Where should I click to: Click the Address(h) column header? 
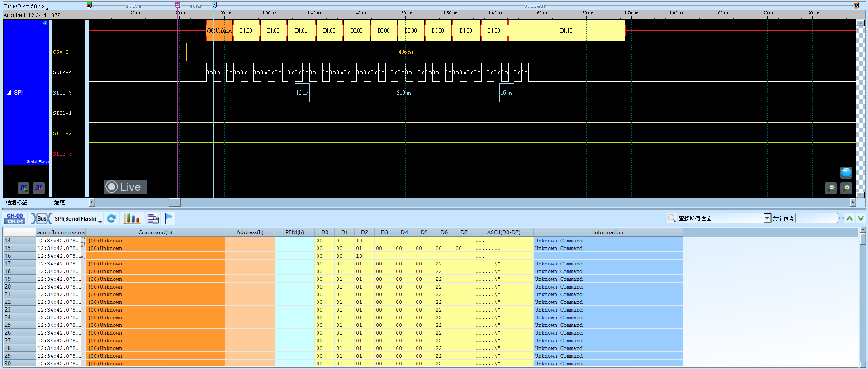point(250,232)
